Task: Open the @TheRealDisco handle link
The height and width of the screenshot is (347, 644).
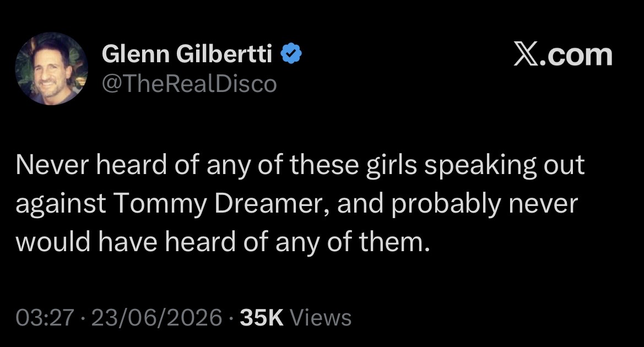Action: (189, 84)
